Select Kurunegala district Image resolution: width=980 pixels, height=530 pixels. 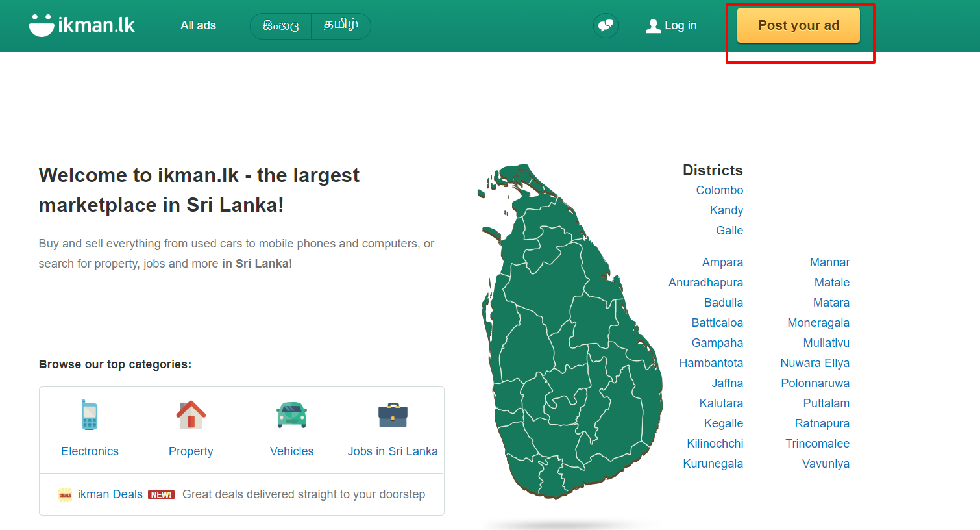[x=713, y=464]
